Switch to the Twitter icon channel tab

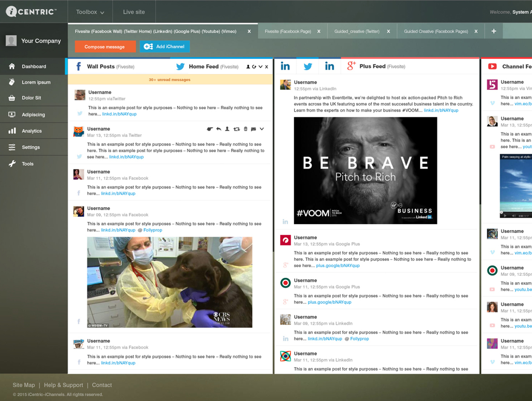(x=308, y=66)
